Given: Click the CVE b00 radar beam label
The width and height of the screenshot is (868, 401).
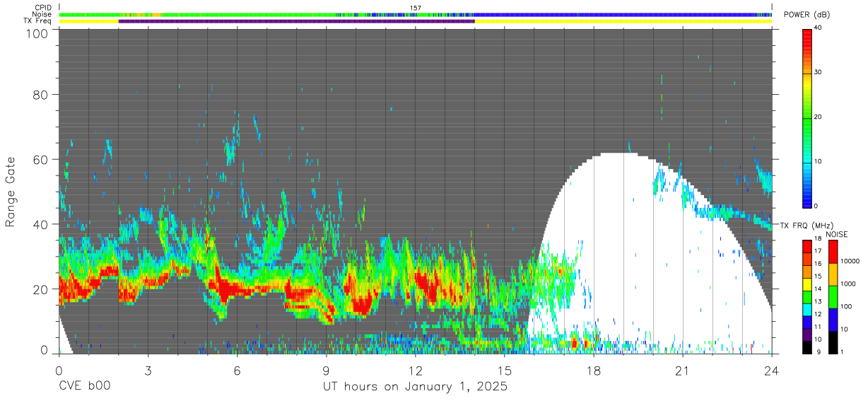Looking at the screenshot, I should 84,387.
